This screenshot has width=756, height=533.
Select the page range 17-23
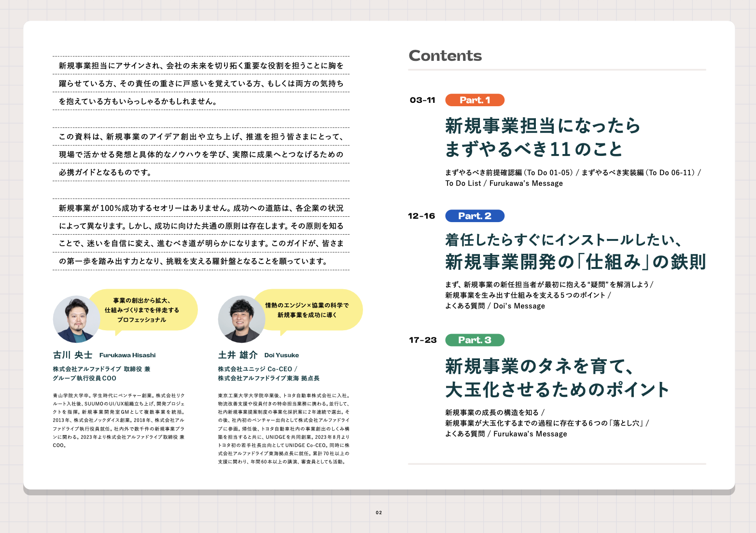[x=422, y=340]
